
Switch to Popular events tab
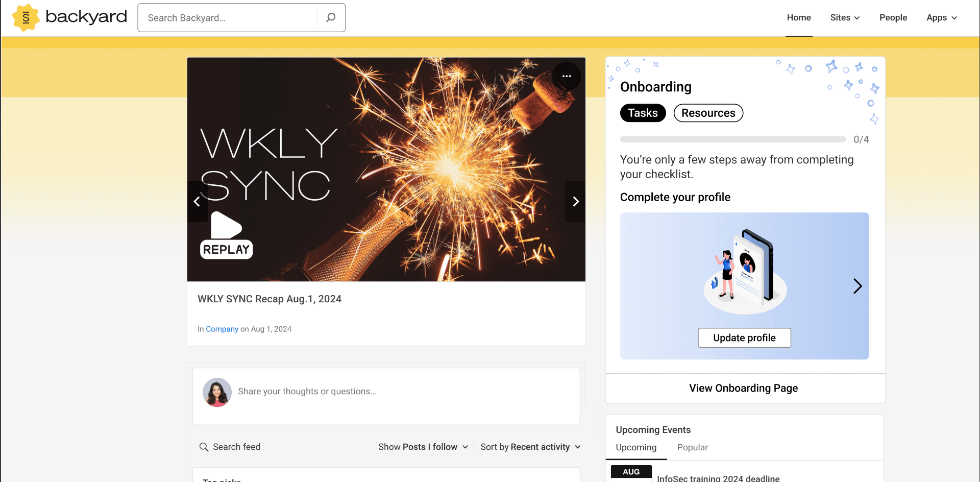tap(692, 448)
